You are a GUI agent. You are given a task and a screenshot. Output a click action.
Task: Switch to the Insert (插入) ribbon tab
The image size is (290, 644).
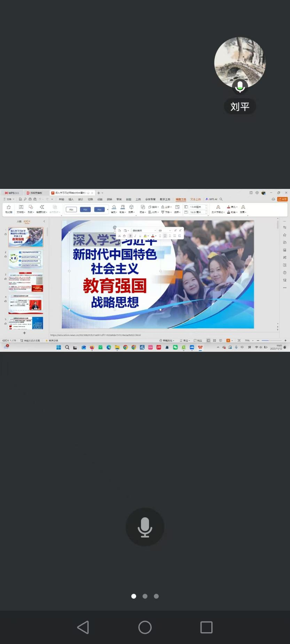pyautogui.click(x=71, y=199)
